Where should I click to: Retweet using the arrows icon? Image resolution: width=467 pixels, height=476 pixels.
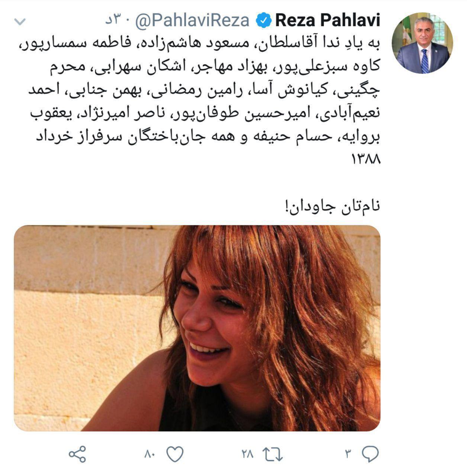[273, 454]
